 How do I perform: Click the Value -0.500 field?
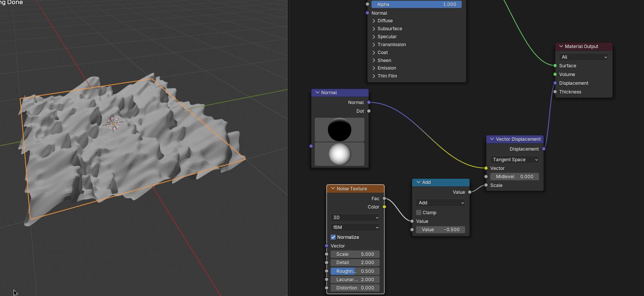click(x=440, y=230)
